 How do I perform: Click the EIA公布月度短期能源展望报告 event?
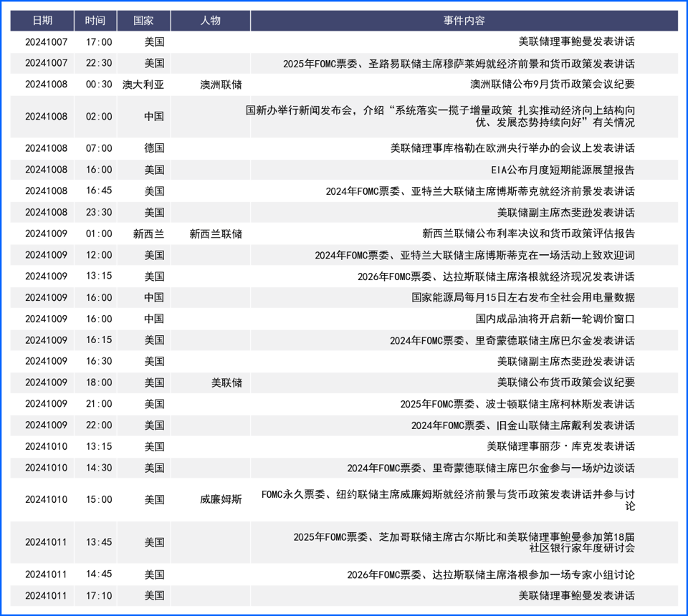pos(563,170)
